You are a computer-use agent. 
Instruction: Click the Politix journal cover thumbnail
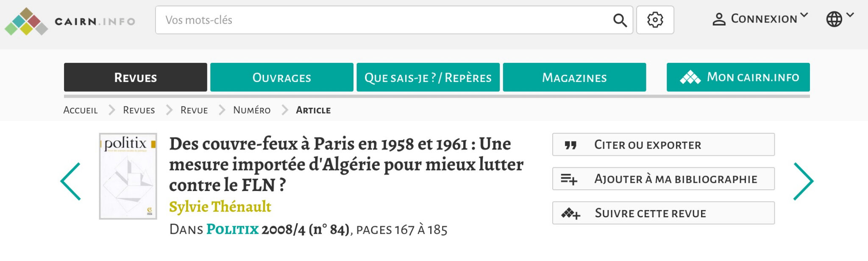pos(128,176)
